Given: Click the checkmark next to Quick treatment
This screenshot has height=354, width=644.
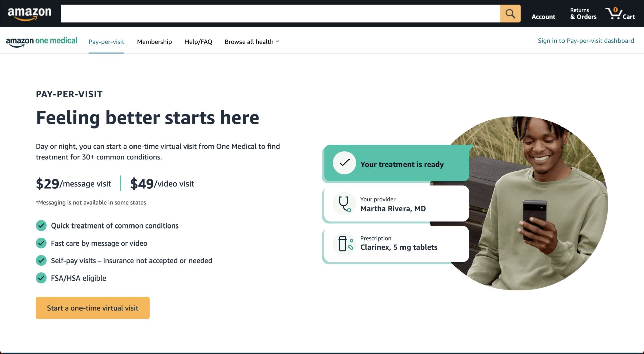Looking at the screenshot, I should coord(41,225).
